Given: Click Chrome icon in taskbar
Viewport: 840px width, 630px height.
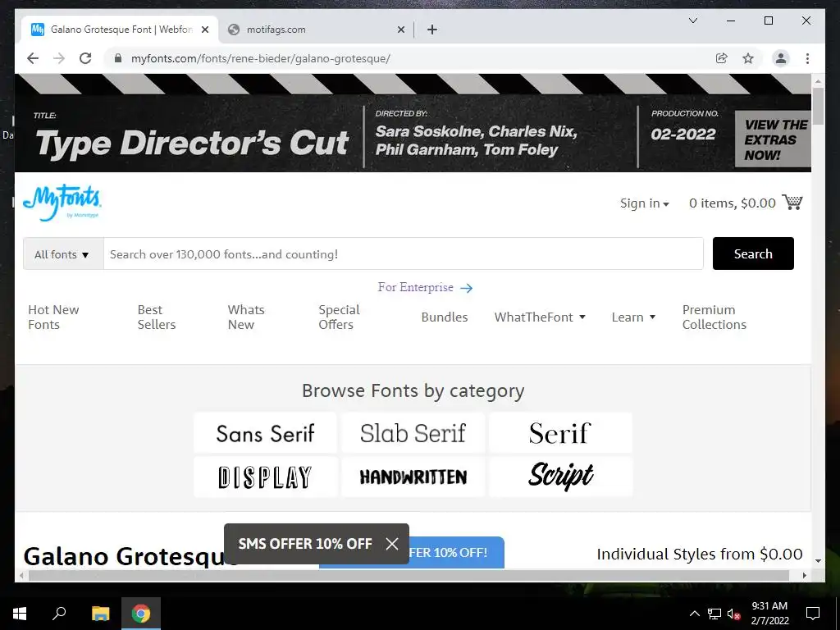Looking at the screenshot, I should [x=141, y=614].
